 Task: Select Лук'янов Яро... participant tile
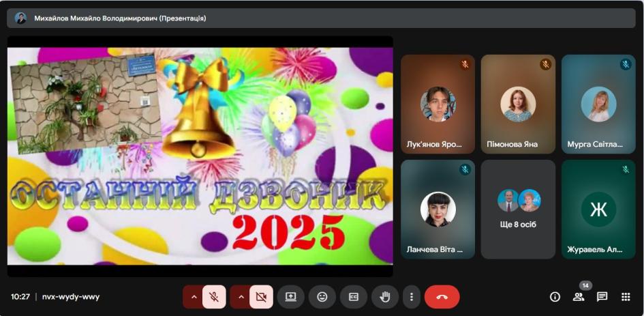coord(438,104)
